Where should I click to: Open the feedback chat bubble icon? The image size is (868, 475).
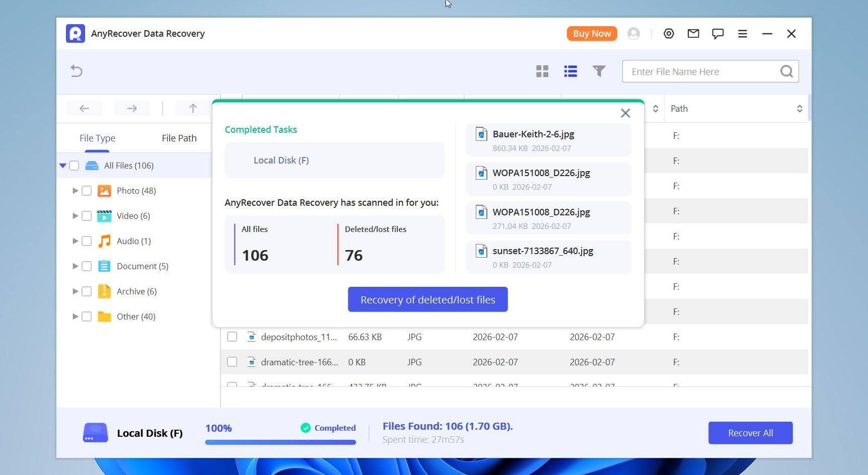[x=718, y=34]
